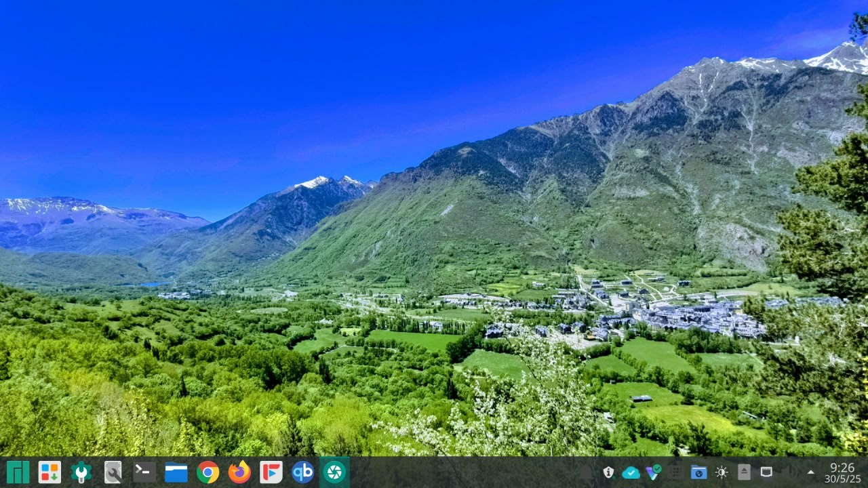Open the blue globe folder tray icon
868x488 pixels.
click(x=698, y=472)
